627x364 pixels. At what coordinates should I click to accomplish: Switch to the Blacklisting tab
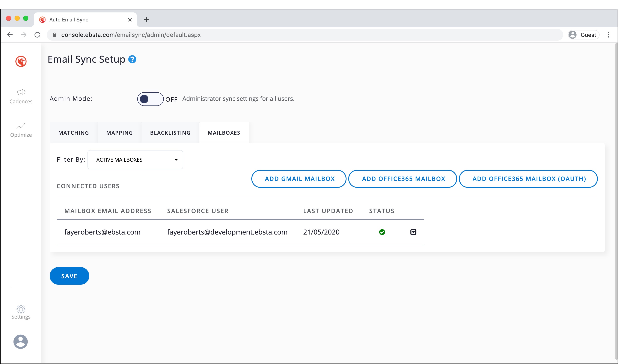click(170, 133)
